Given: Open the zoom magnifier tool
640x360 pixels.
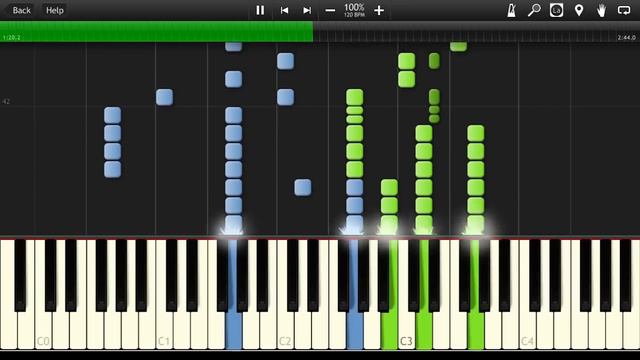Looking at the screenshot, I should click(x=534, y=10).
